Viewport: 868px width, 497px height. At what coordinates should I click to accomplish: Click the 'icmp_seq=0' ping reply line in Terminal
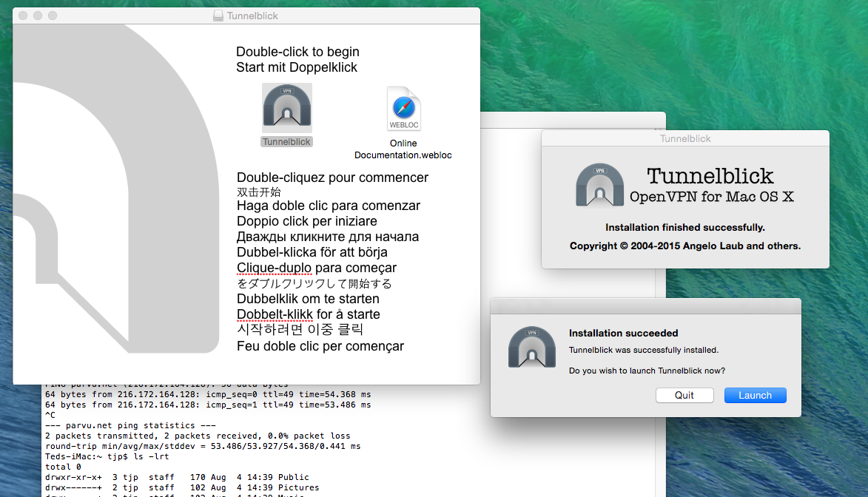pyautogui.click(x=208, y=395)
